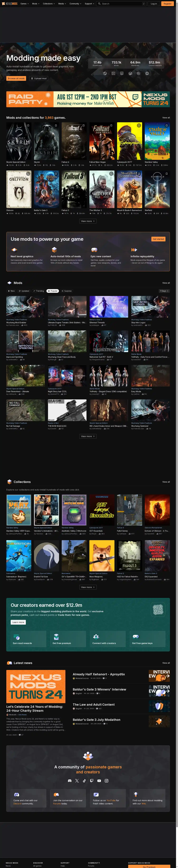Open the Raid Party charity banner
Viewport: 178px width, 868px height.
(88, 99)
